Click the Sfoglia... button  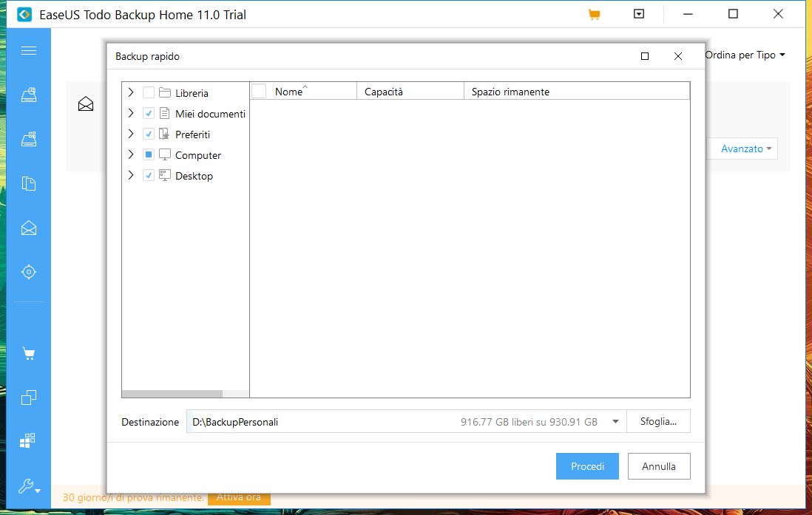click(x=658, y=421)
